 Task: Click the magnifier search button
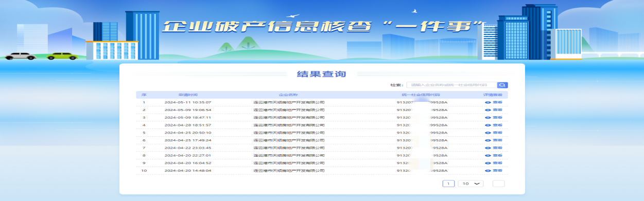pos(502,85)
